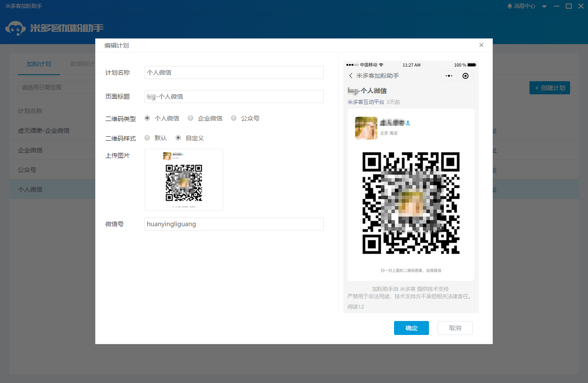Image resolution: width=588 pixels, height=383 pixels.
Task: Click 扫一扫上面的二维码图案 caption
Action: 411,271
